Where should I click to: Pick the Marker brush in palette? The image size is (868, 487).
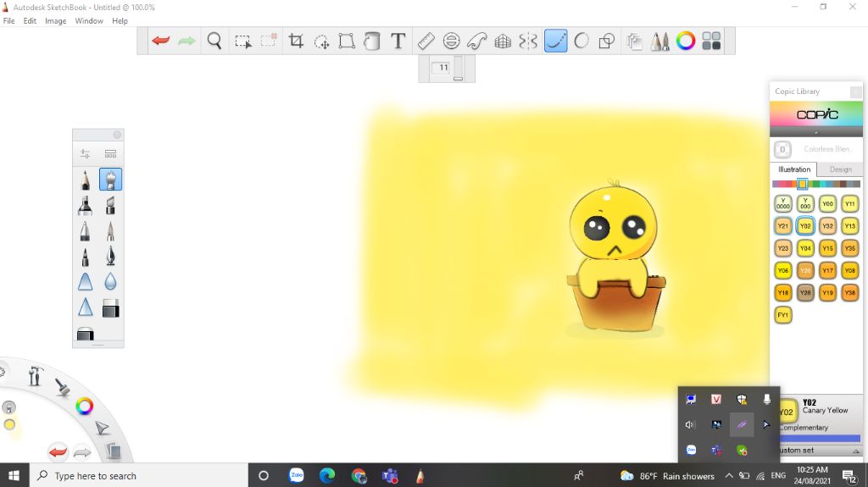[x=86, y=205]
